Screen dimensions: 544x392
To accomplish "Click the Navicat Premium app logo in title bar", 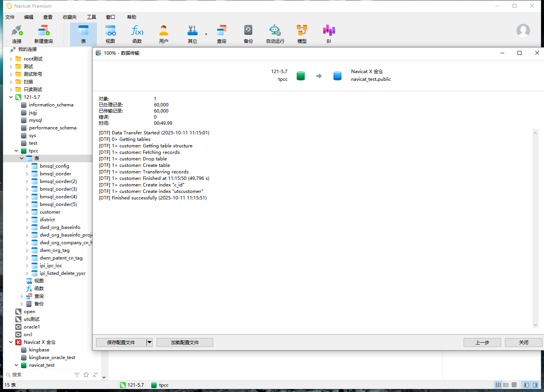I will click(x=9, y=6).
